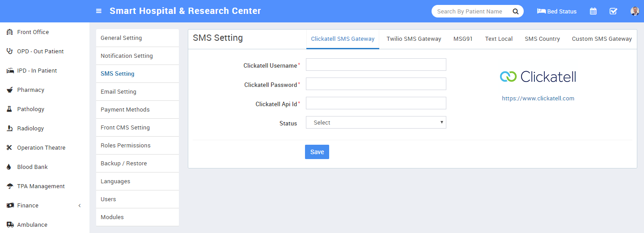Open Bed Status from header

pyautogui.click(x=557, y=11)
